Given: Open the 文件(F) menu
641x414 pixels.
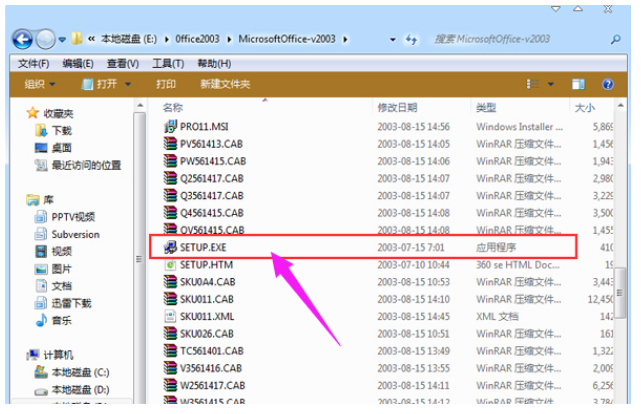Looking at the screenshot, I should 35,62.
